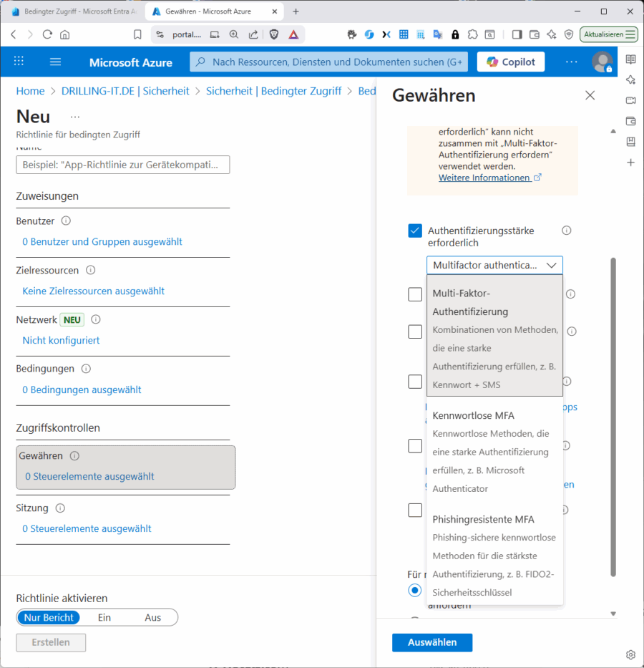Navigate to Home breadcrumb
The width and height of the screenshot is (644, 668).
pyautogui.click(x=30, y=91)
